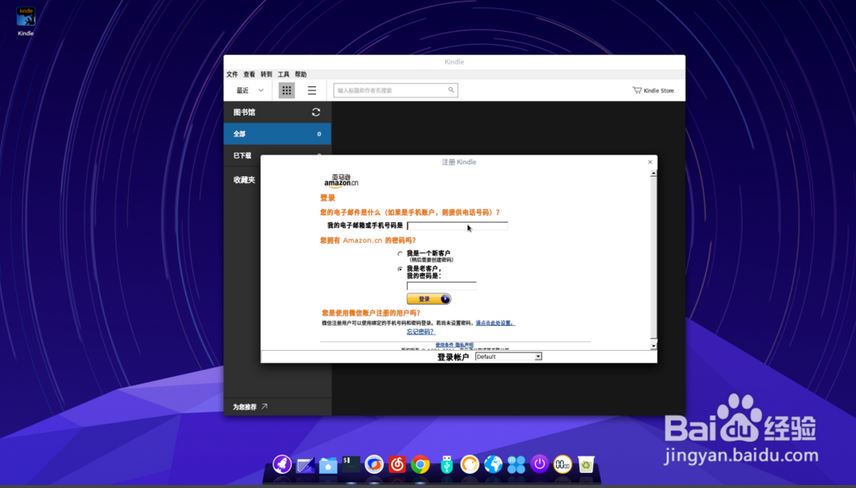Open the Kindle desktop shortcut icon
Viewport: 856px width, 488px height.
[26, 21]
